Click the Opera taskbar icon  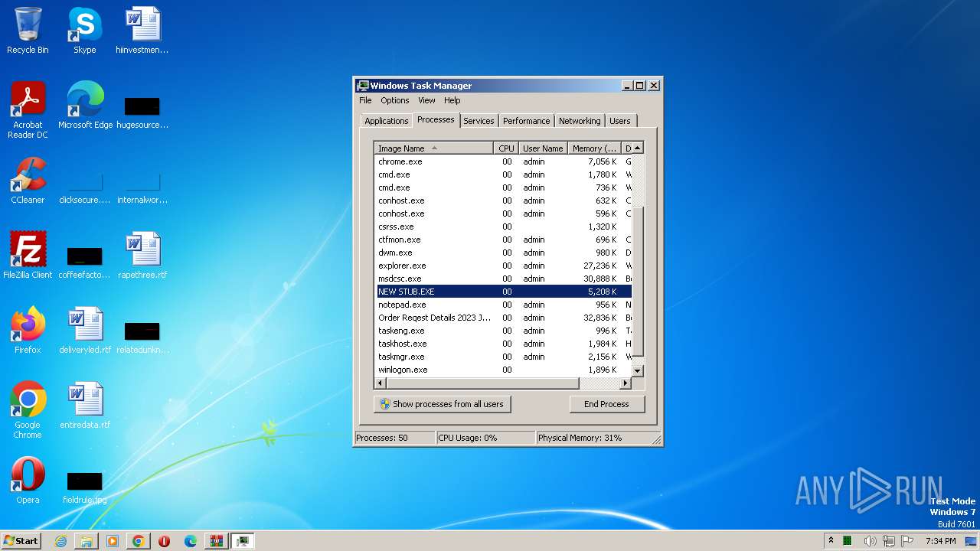click(165, 541)
